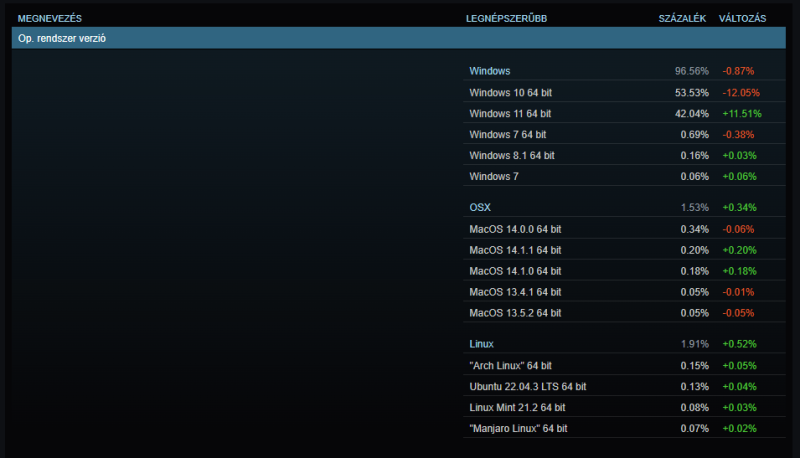Click the Windows 7 64 bit row
Viewport: 800px width, 458px height.
point(624,134)
